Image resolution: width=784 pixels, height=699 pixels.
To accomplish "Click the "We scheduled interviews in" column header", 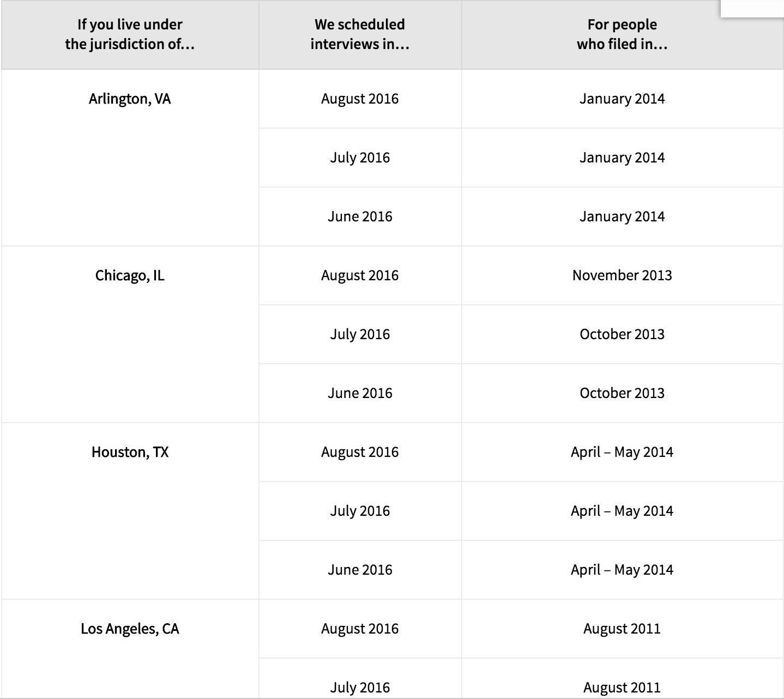I will pyautogui.click(x=360, y=34).
